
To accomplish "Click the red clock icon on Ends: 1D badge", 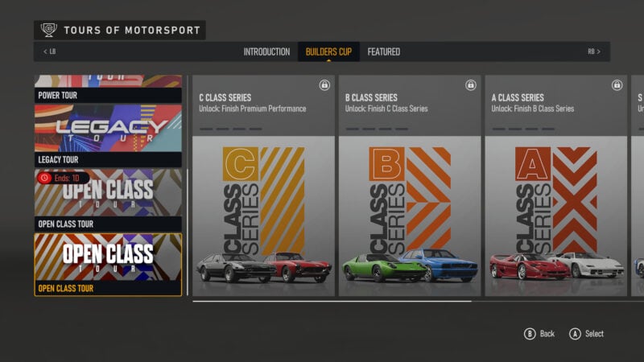I will click(45, 178).
